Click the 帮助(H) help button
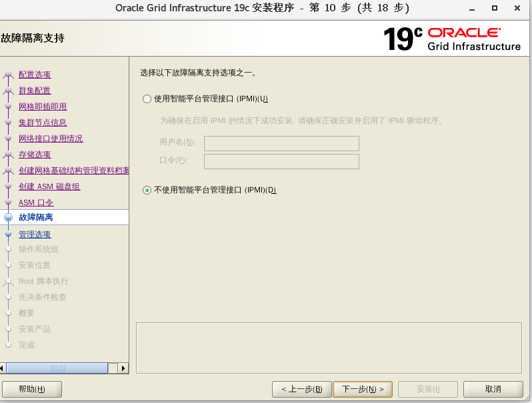Screen dimensions: 532x403 32,389
